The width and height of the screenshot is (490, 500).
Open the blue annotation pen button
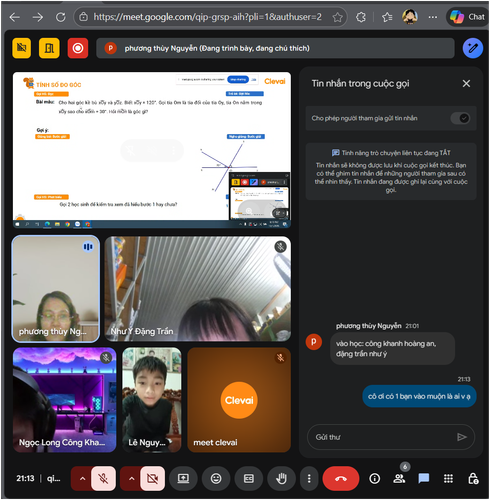(x=473, y=48)
